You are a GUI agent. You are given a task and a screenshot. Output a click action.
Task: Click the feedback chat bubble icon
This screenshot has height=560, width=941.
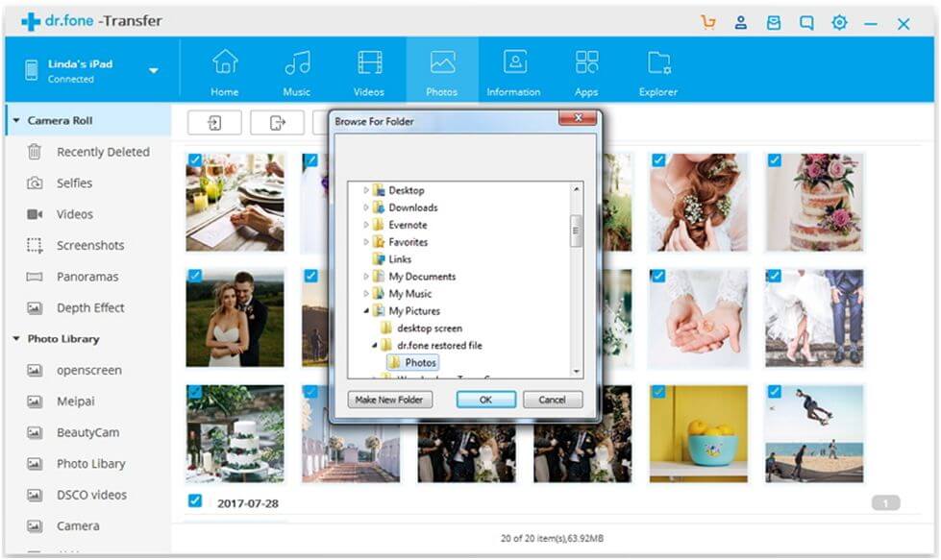(x=806, y=23)
